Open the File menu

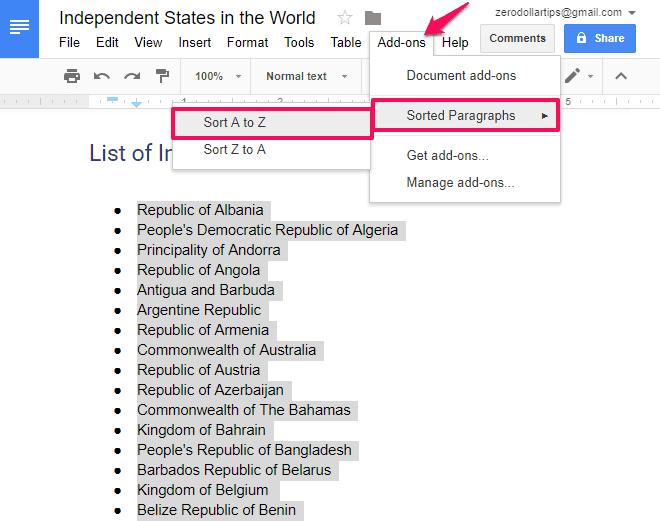point(69,43)
